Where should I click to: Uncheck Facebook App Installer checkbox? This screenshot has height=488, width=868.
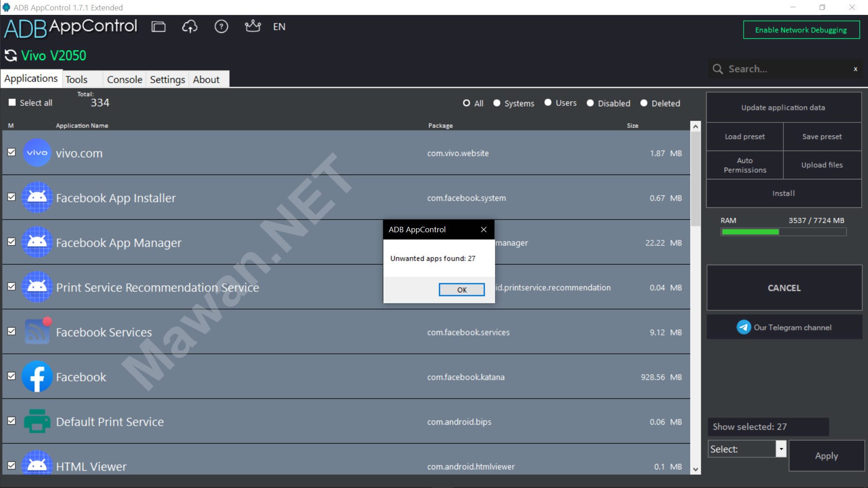point(12,197)
